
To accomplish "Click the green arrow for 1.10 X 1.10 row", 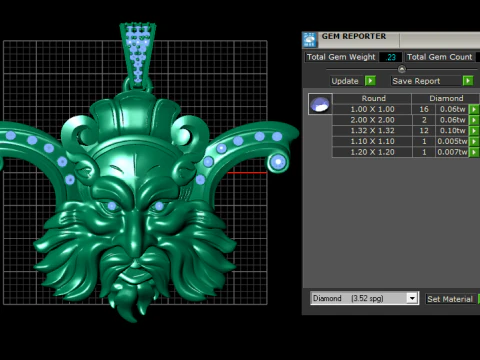I will pos(474,141).
